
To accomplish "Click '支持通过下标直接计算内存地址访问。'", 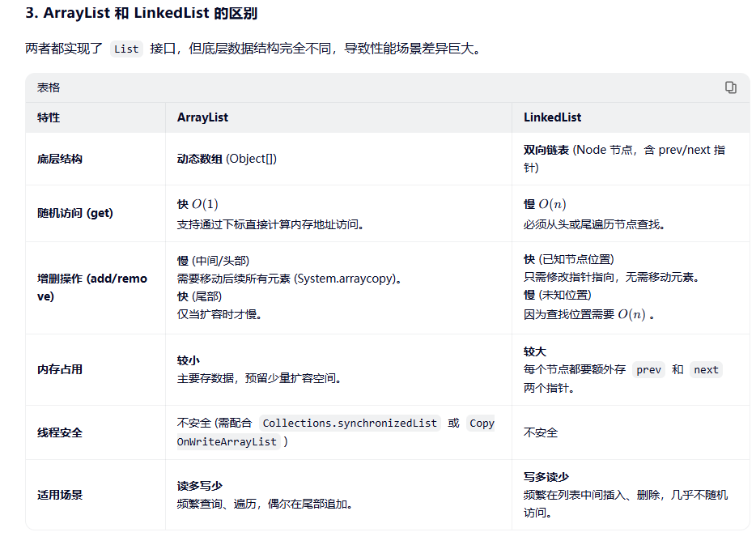I will [x=270, y=225].
